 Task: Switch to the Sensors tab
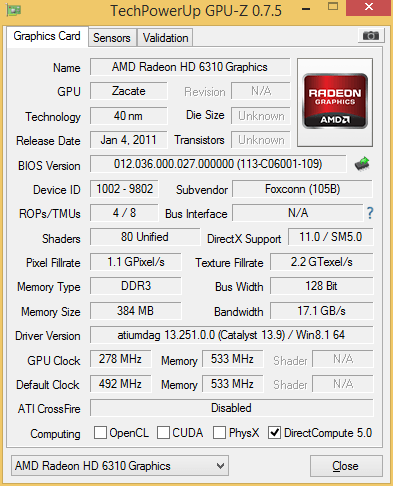point(112,38)
